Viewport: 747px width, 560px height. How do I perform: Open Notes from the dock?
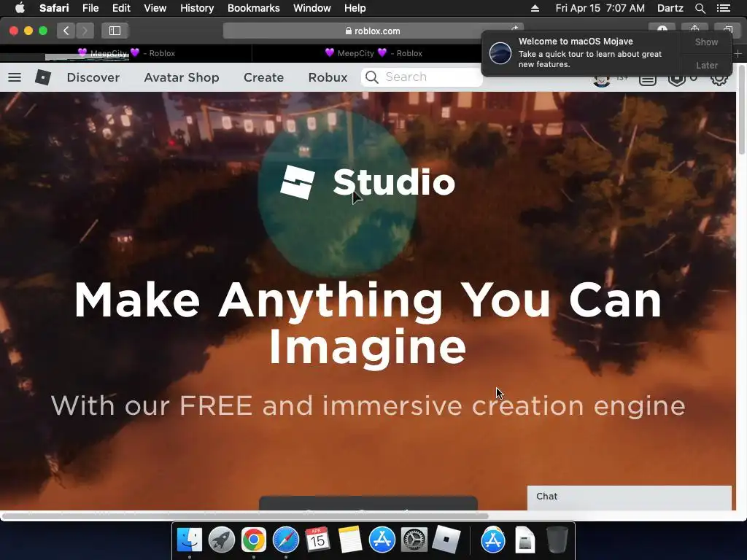click(x=350, y=540)
